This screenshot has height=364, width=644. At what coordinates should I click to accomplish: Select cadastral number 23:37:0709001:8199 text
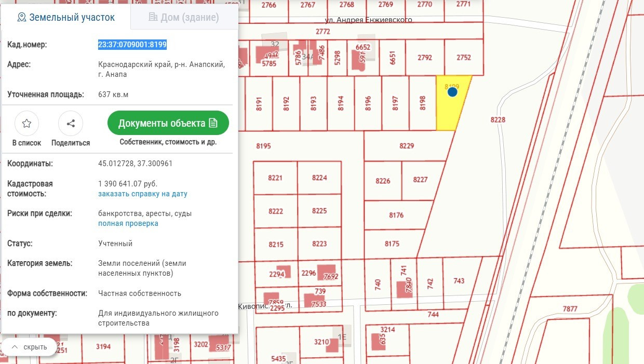(x=132, y=45)
